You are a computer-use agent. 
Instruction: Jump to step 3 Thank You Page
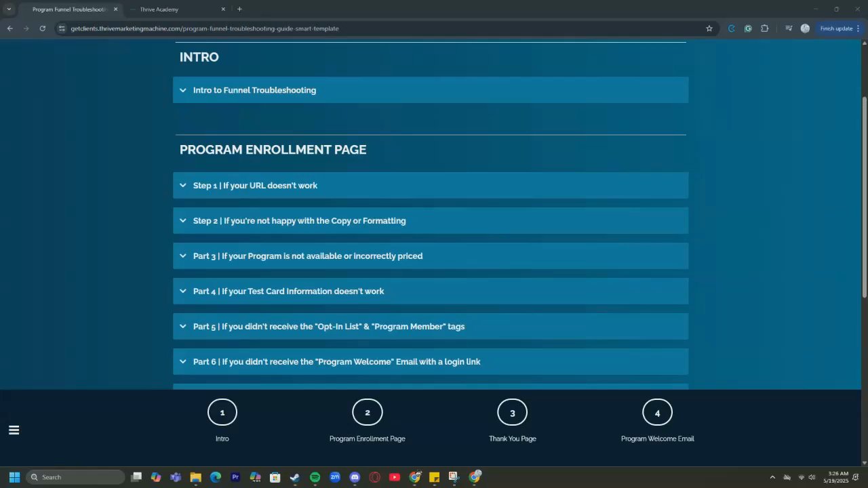click(513, 412)
